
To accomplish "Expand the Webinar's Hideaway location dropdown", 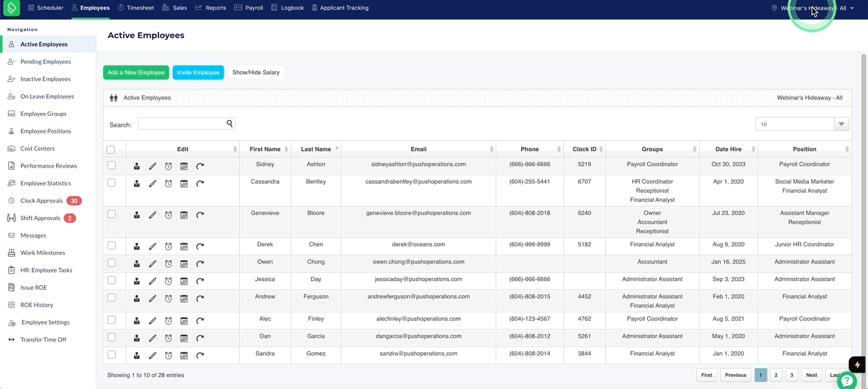I will (813, 8).
